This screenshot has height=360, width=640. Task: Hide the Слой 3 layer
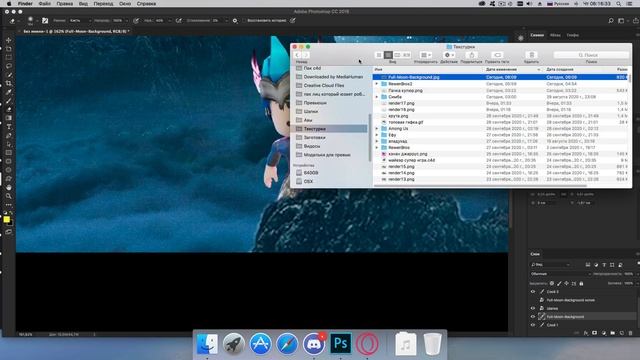coord(533,292)
